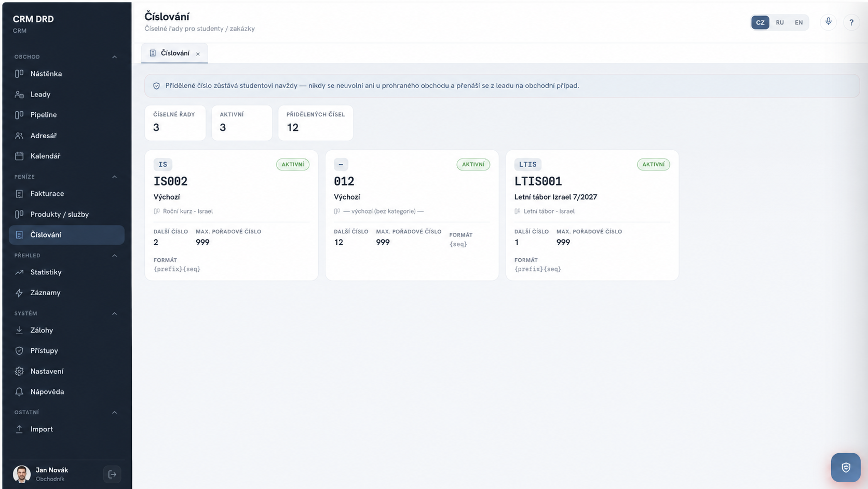Viewport: 868px width, 489px height.
Task: Click the Číselné řady count tile
Action: click(175, 123)
